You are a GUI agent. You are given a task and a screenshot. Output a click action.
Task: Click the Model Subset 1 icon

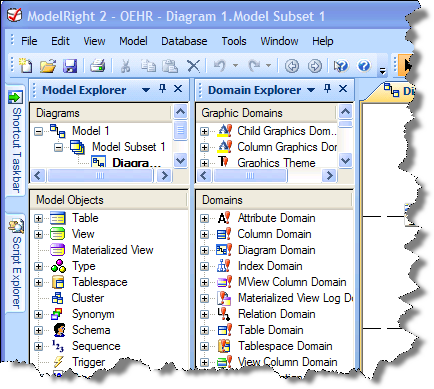(x=77, y=147)
